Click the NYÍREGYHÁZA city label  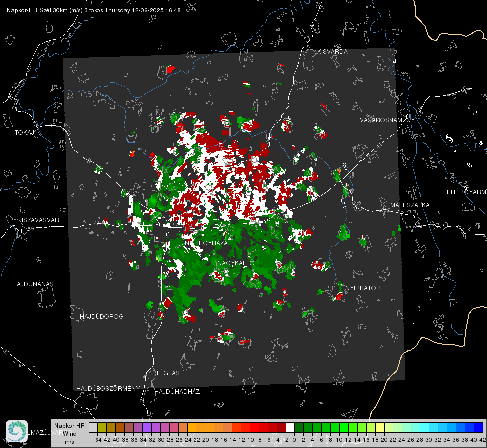coord(206,243)
